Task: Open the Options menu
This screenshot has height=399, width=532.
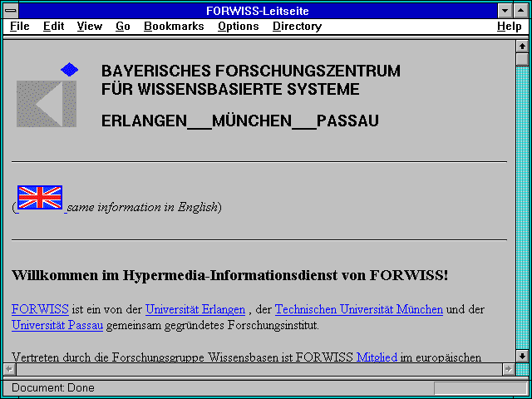Action: pyautogui.click(x=239, y=26)
